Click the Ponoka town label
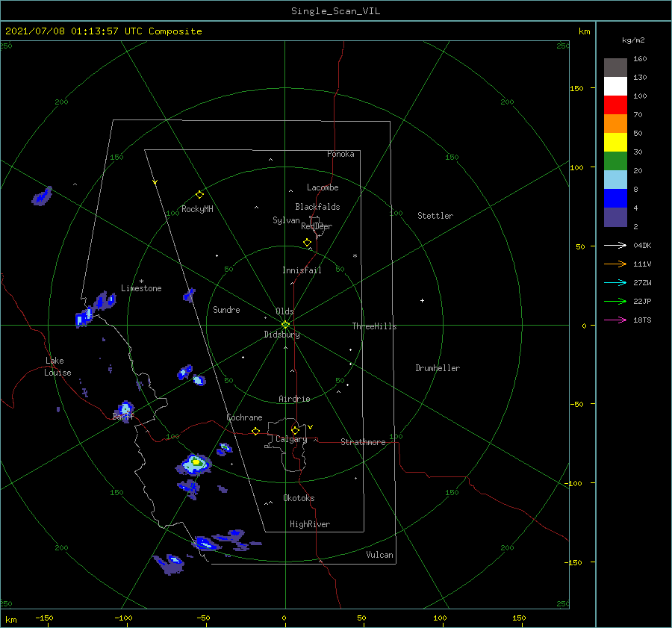 (340, 154)
